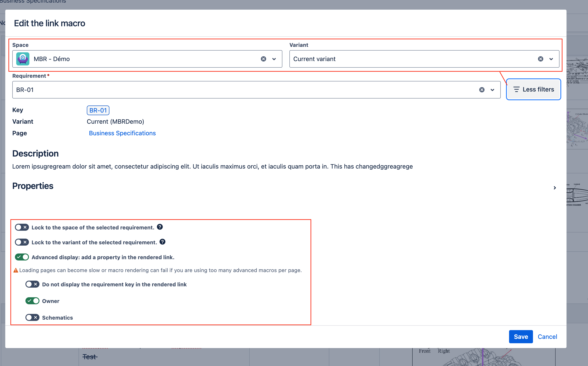The width and height of the screenshot is (588, 366).
Task: Click the MBR - Démo space avatar
Action: 23,59
